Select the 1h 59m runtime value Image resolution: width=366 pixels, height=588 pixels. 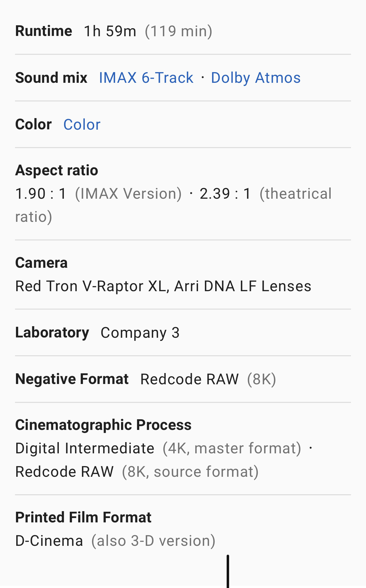coord(110,31)
